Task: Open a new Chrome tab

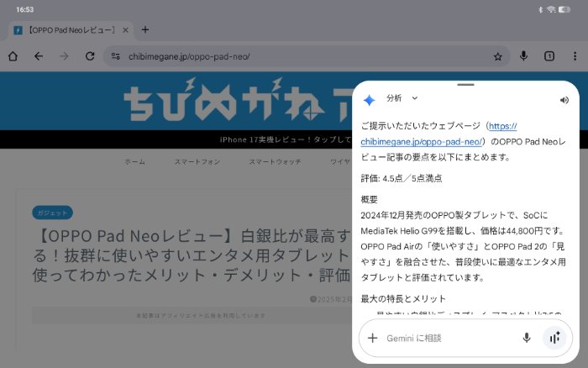Action: [144, 30]
